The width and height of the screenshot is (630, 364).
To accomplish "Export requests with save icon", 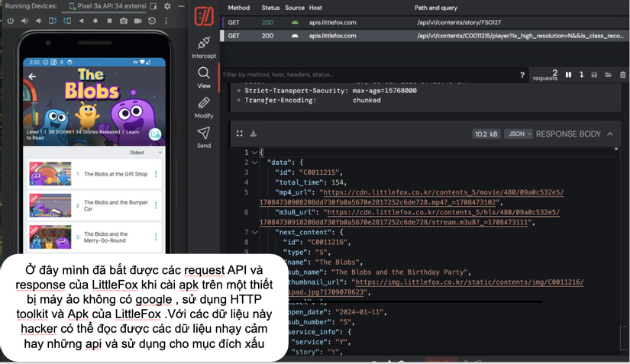I will 594,75.
